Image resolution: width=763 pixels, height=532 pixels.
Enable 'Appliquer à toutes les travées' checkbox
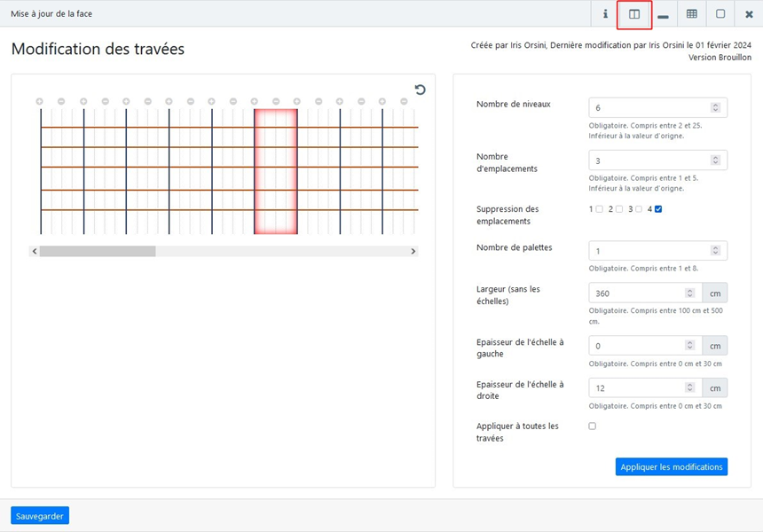(593, 426)
